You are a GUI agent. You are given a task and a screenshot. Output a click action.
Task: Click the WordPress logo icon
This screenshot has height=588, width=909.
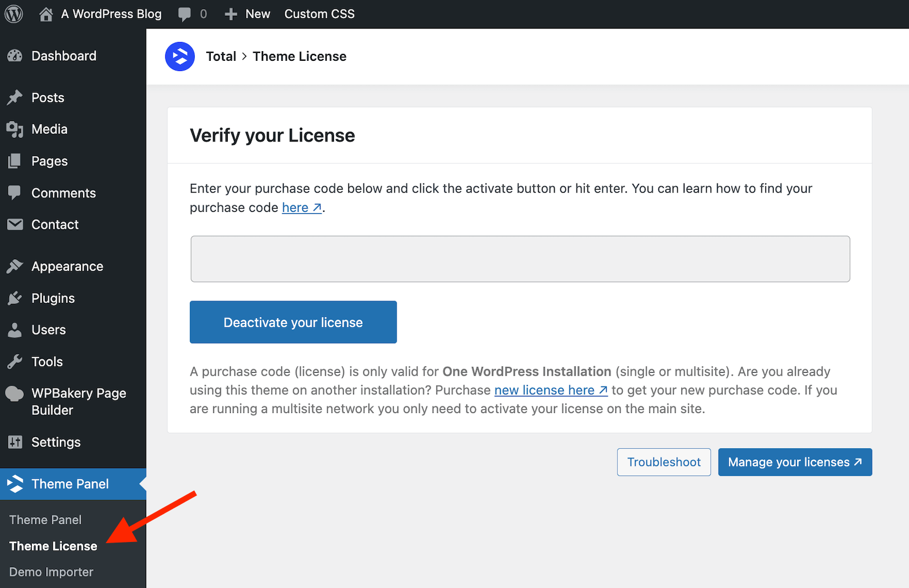pos(14,14)
